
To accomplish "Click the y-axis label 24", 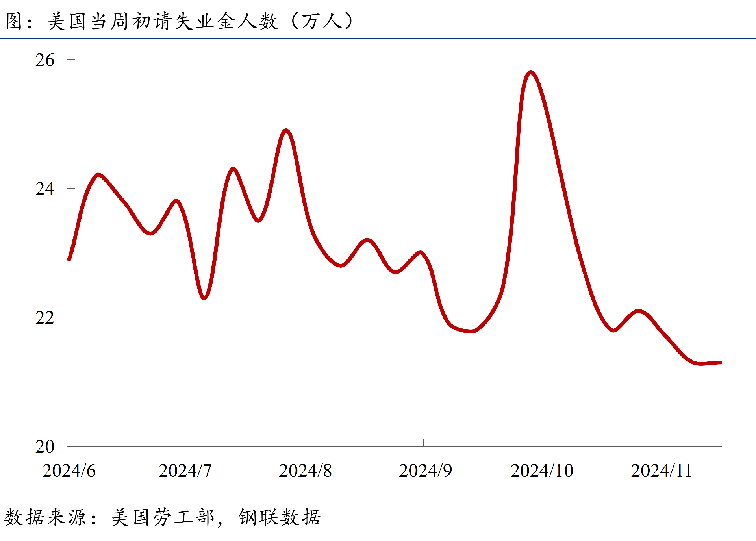I will coord(44,189).
